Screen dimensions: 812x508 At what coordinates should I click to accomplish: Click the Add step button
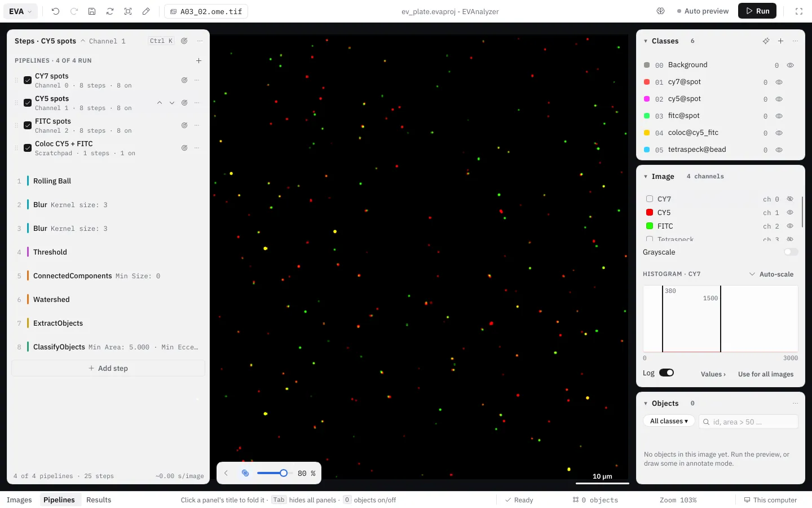[x=108, y=368]
